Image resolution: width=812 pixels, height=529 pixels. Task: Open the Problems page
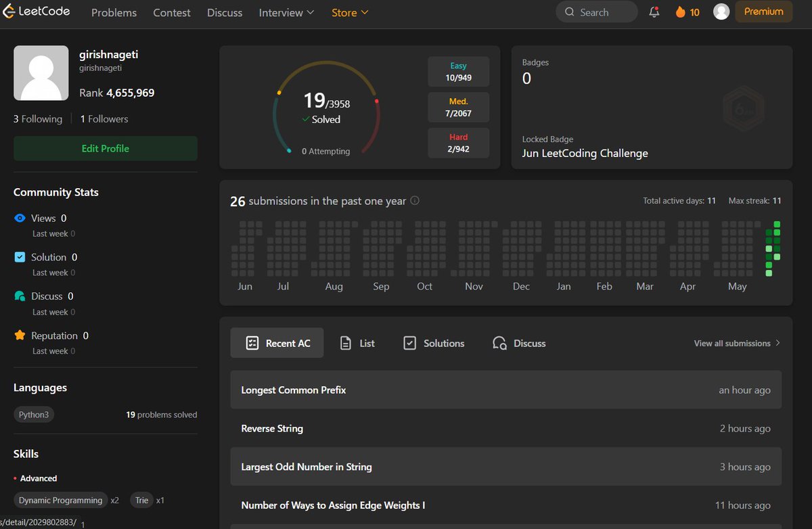click(x=114, y=12)
